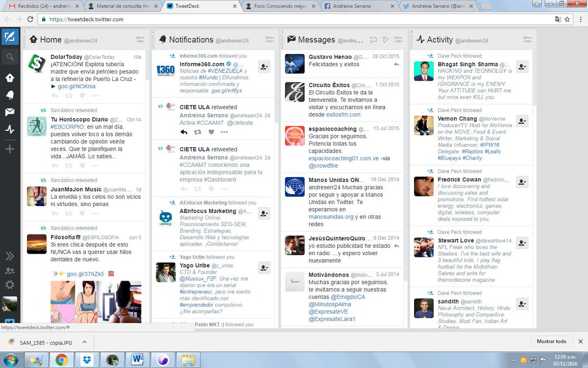The image size is (588, 368).
Task: Add a new column with plus icon
Action: point(10,149)
